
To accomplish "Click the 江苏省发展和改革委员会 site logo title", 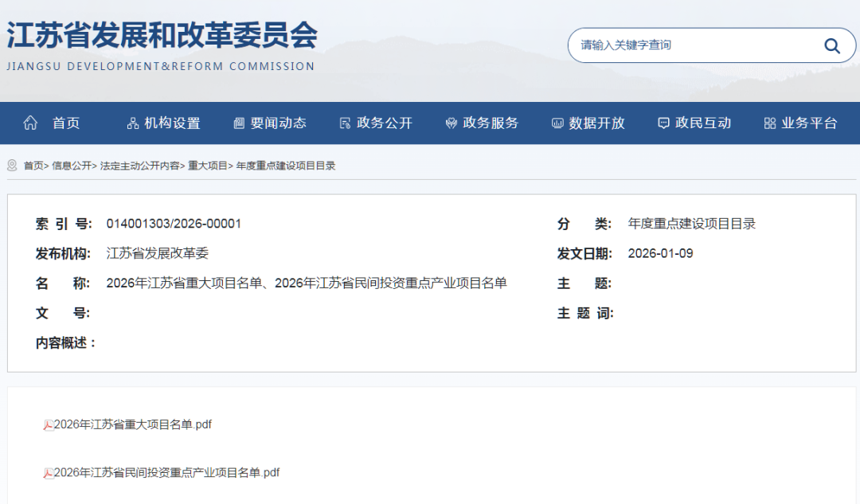I will coord(162,36).
